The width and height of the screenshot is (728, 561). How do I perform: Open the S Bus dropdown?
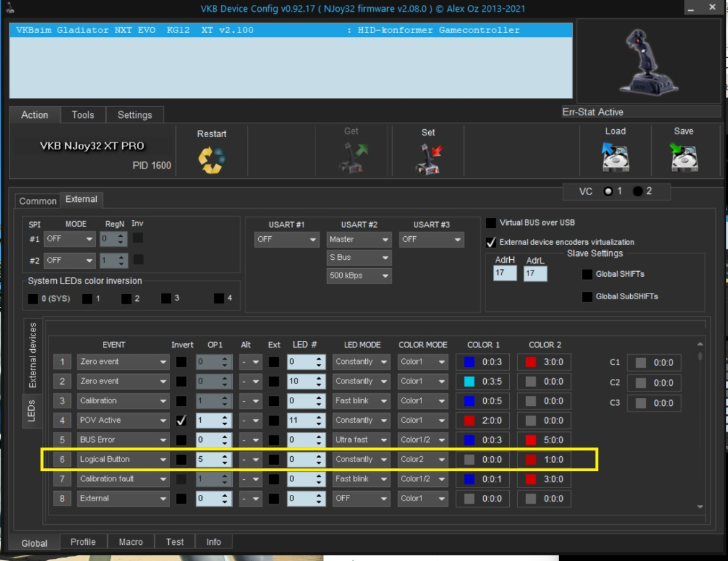pyautogui.click(x=358, y=257)
